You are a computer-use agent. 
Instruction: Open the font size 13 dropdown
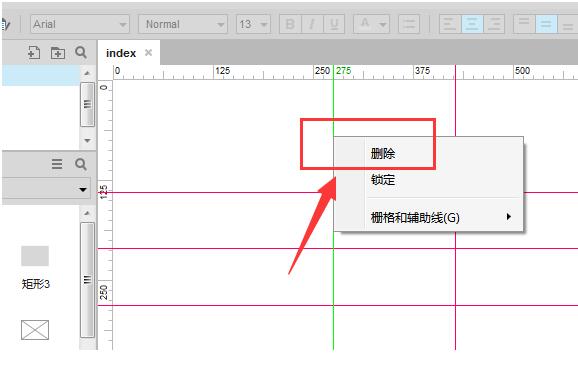[253, 24]
